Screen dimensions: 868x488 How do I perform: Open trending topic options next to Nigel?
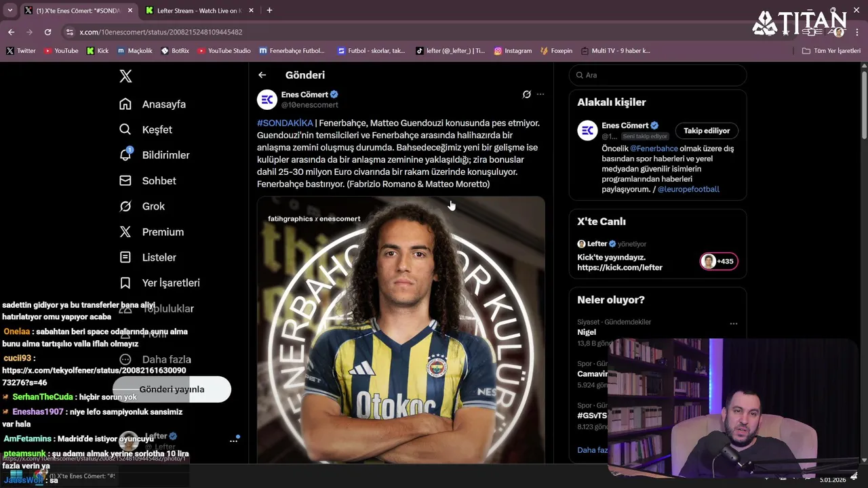(x=733, y=324)
